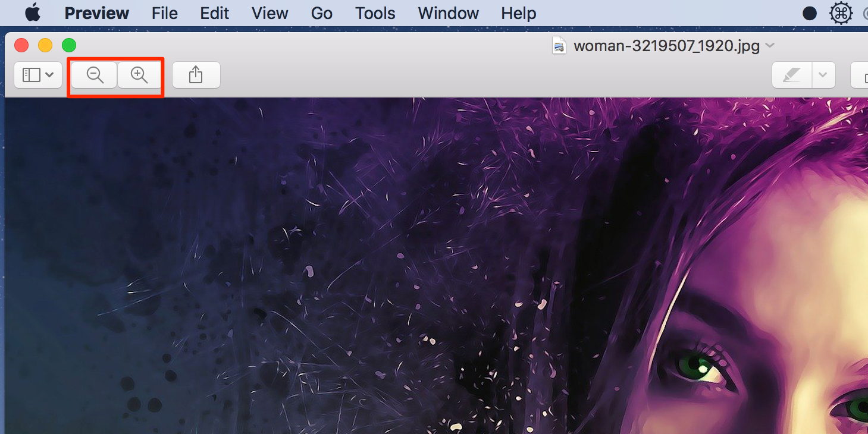Click the command symbol icon in the menu bar

pos(841,12)
